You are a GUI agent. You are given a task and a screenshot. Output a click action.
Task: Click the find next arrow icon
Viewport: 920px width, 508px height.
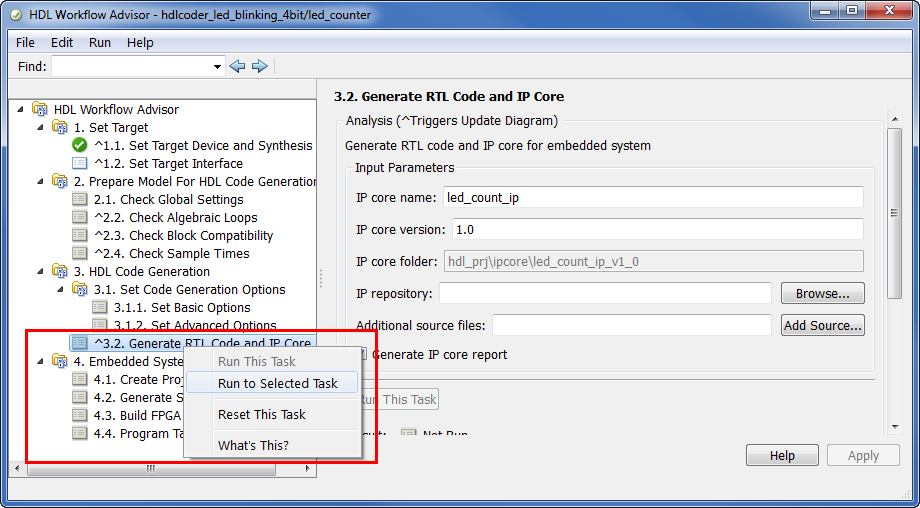pyautogui.click(x=259, y=66)
